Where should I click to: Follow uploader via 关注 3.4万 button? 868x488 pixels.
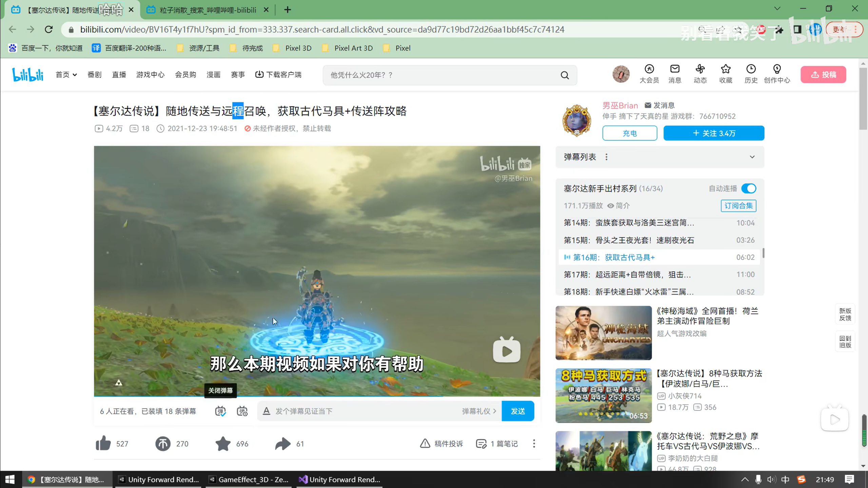point(714,133)
